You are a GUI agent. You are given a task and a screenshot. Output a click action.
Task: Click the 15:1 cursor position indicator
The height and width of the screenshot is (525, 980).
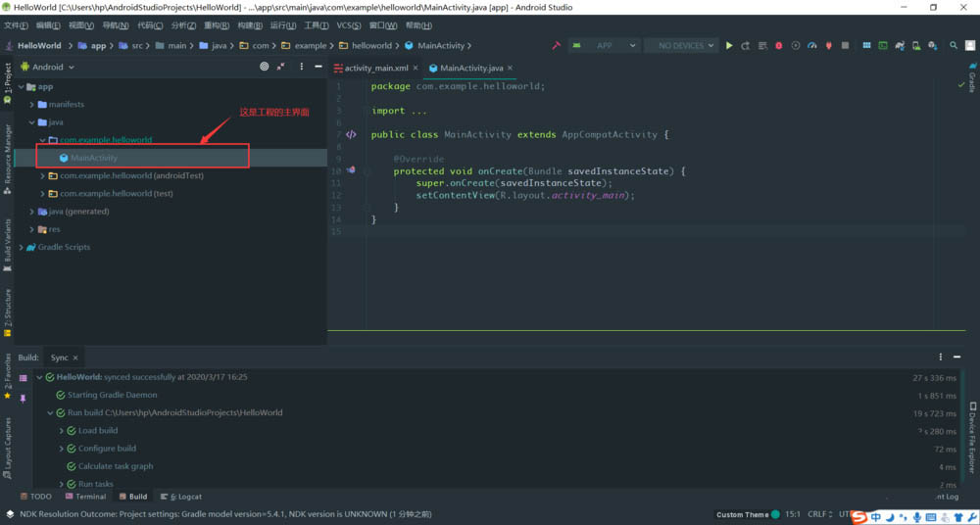click(x=793, y=514)
